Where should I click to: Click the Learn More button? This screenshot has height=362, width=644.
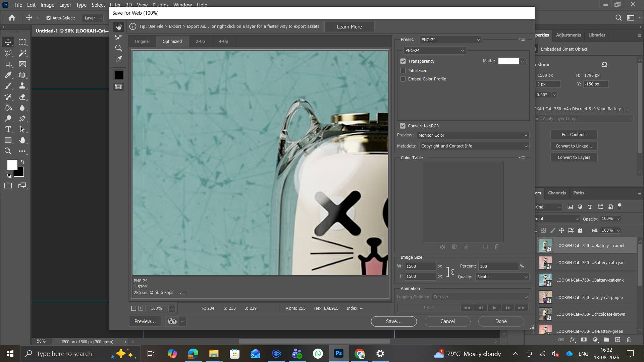[x=349, y=27]
